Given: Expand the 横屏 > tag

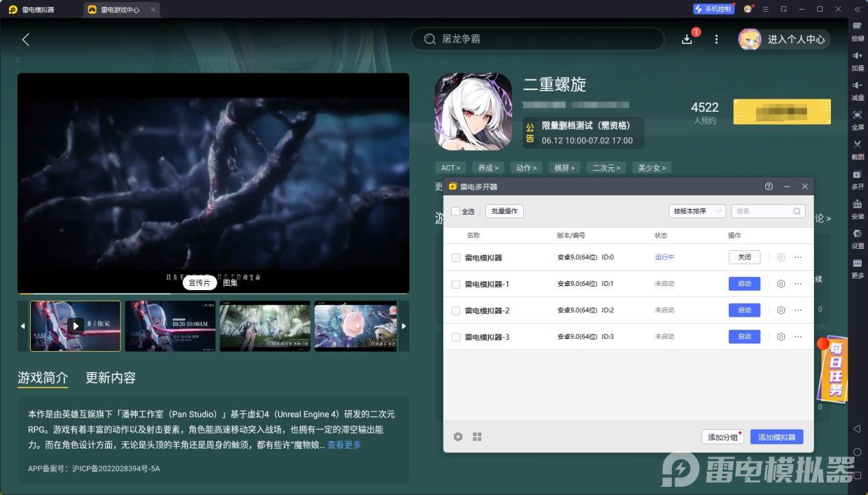Looking at the screenshot, I should tap(565, 167).
